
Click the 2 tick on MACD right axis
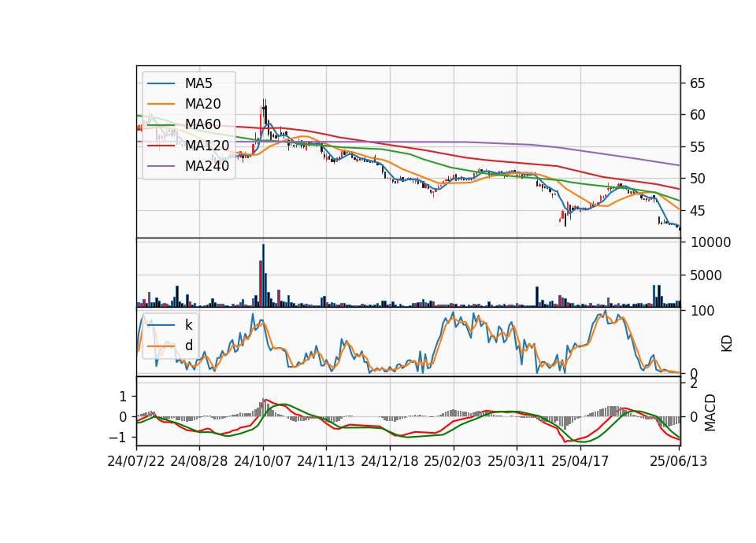coord(694,383)
